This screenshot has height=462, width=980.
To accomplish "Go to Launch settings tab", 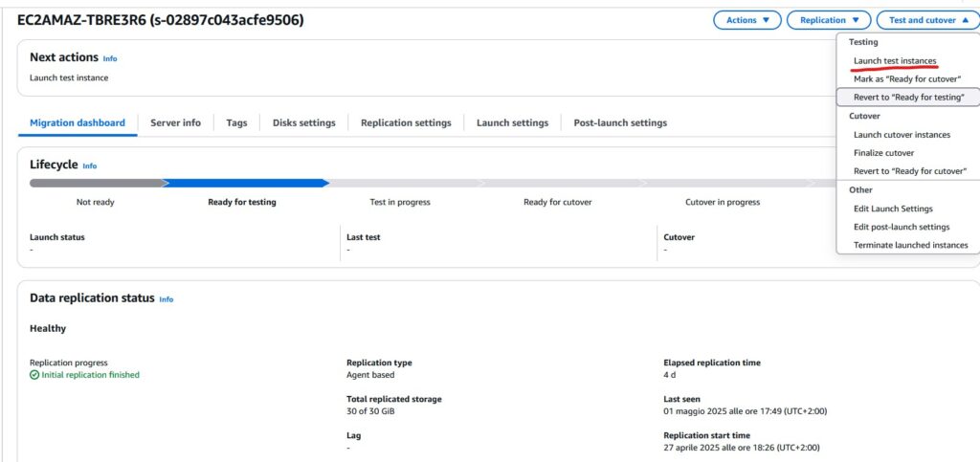I will point(513,123).
